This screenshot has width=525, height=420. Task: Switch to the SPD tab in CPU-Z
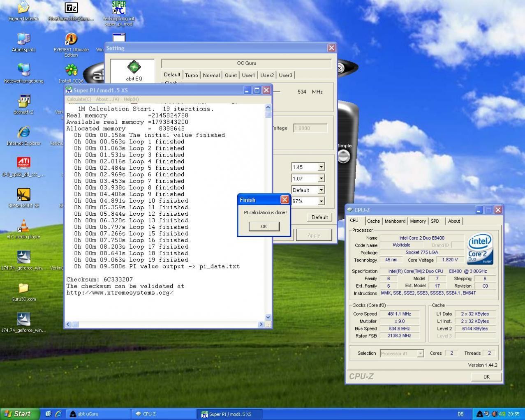click(435, 221)
